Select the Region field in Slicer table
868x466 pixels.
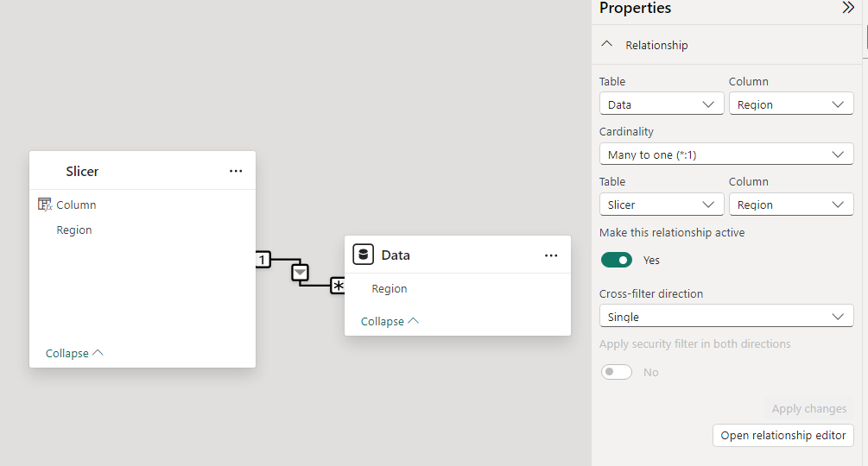[74, 230]
